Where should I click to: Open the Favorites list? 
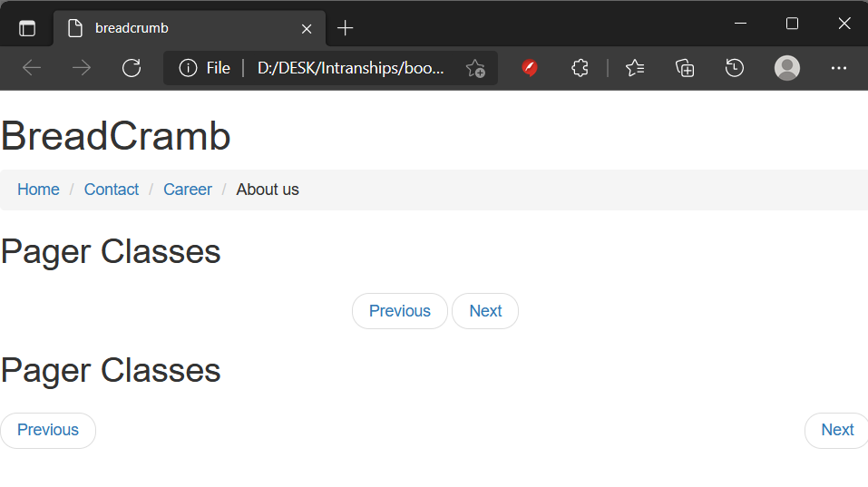click(635, 68)
